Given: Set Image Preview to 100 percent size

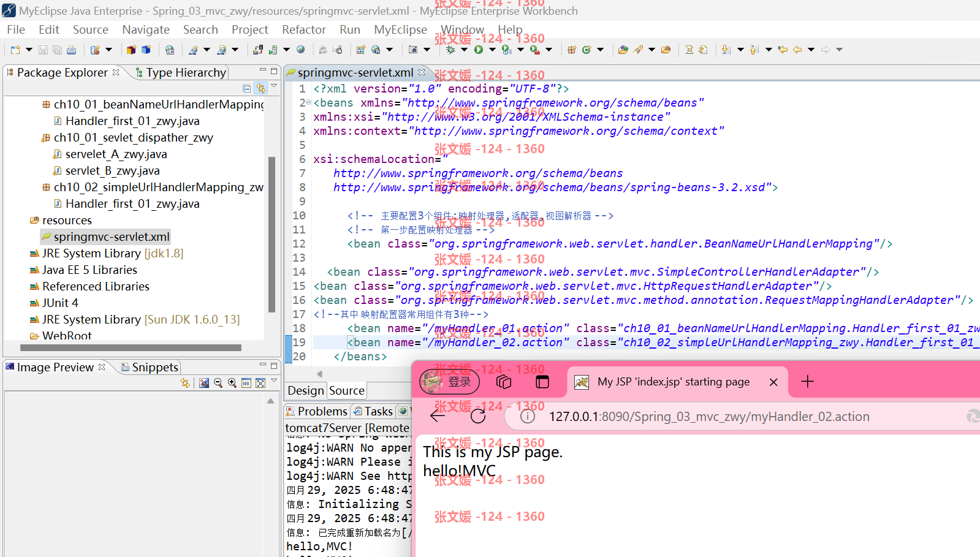Looking at the screenshot, I should pyautogui.click(x=246, y=383).
